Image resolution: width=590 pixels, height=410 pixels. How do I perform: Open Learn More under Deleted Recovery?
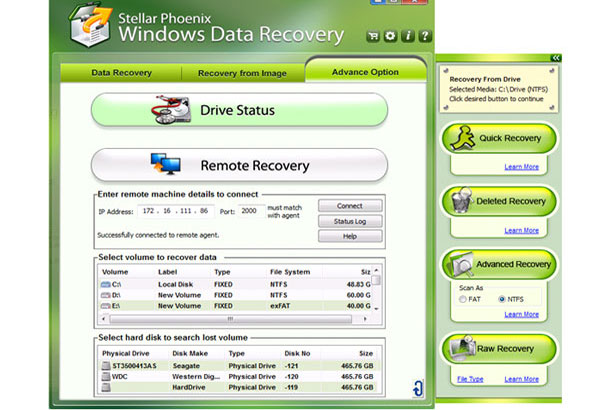tap(522, 230)
